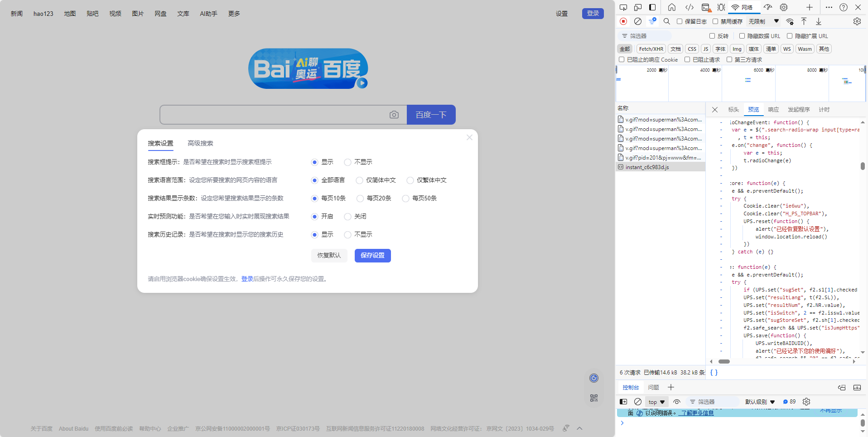Click the 百度一下 search button
Screen dimensions: 868x437
point(431,115)
